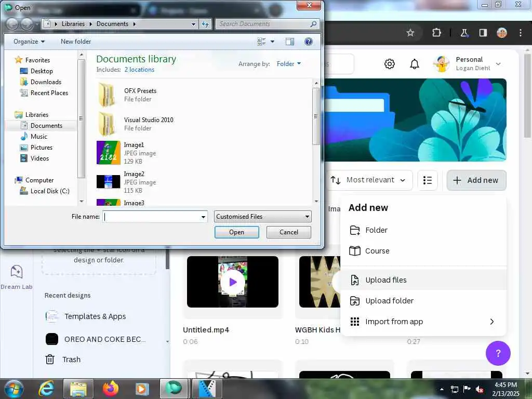Select the Image2 JPEG thumbnail
The height and width of the screenshot is (399, 532).
[x=108, y=181]
